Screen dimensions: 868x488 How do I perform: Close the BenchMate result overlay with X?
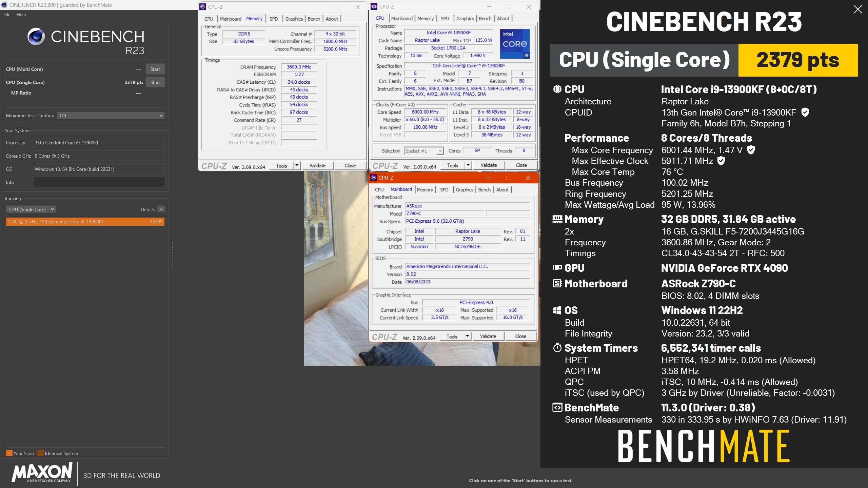click(857, 9)
